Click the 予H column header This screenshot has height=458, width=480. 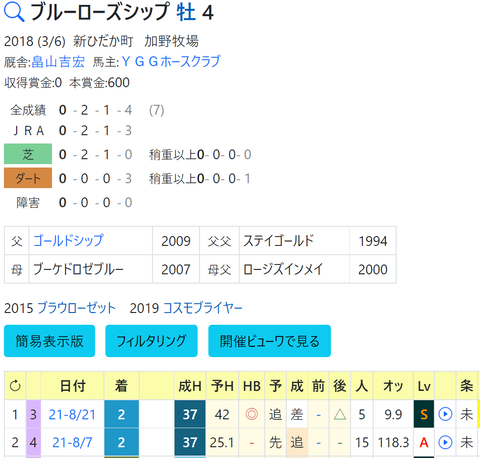click(x=222, y=386)
